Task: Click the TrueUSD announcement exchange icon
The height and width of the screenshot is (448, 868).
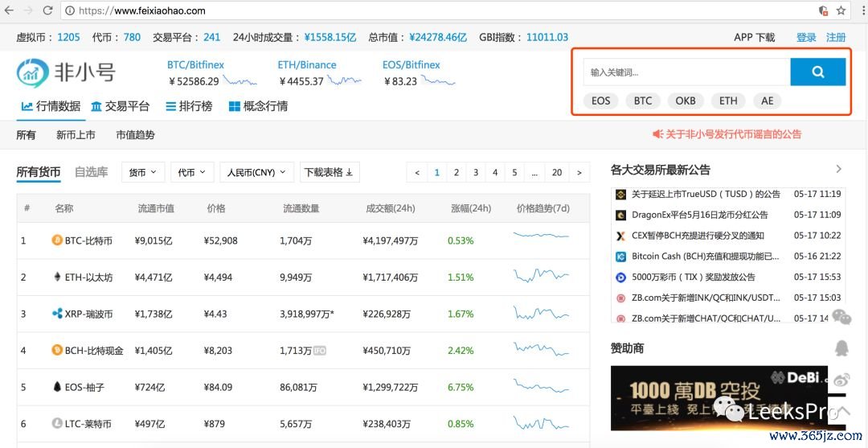Action: [620, 195]
